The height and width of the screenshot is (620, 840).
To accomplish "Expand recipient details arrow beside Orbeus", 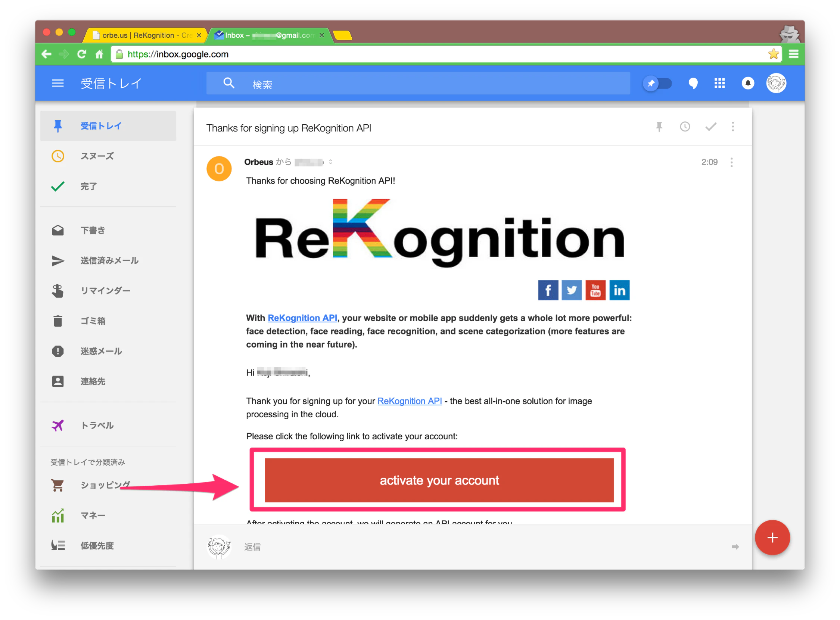I will point(330,162).
